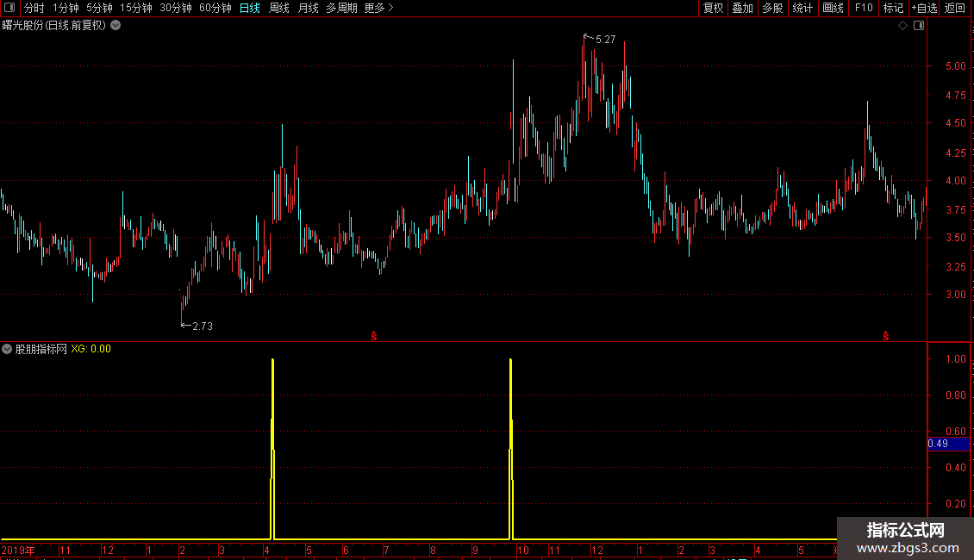Switch to 日线 daily chart
The image size is (974, 560).
point(250,8)
